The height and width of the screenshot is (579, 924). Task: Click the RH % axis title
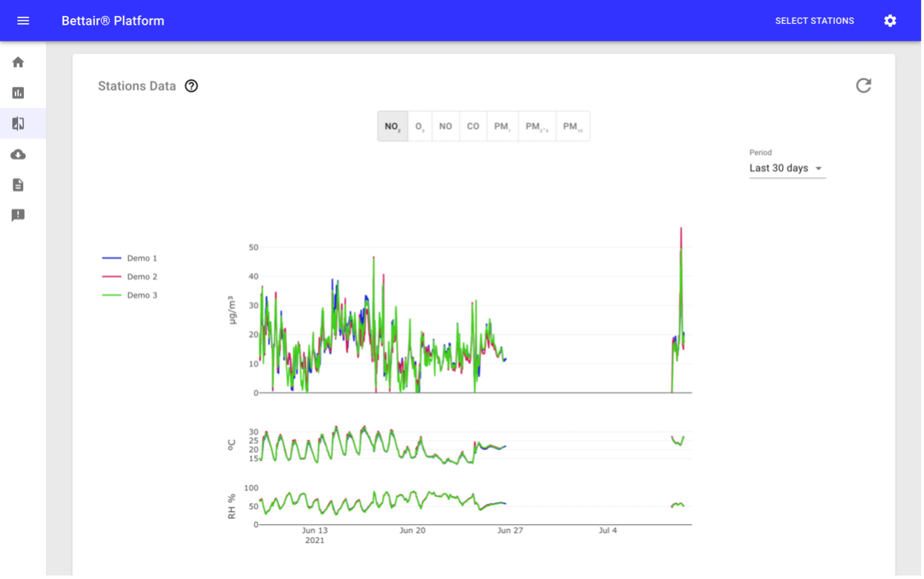[232, 507]
